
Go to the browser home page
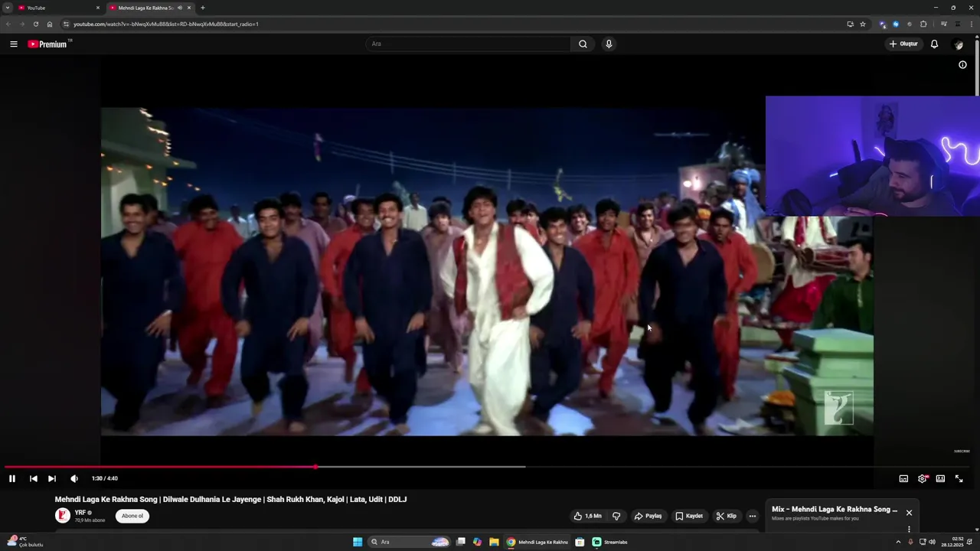50,24
